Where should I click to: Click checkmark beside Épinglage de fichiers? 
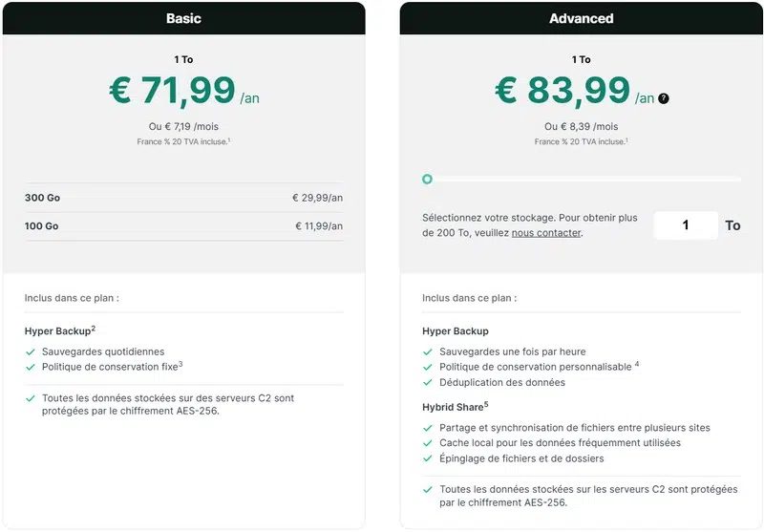427,458
